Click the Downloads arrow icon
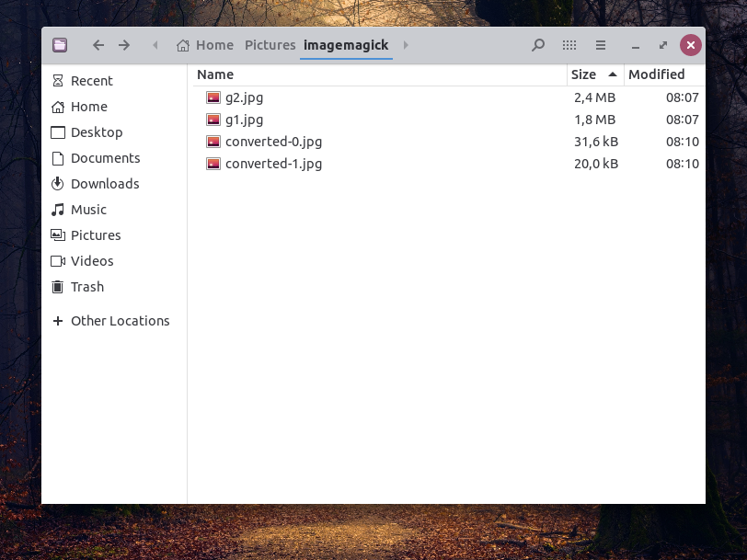Screen dimensions: 747x560 point(58,184)
